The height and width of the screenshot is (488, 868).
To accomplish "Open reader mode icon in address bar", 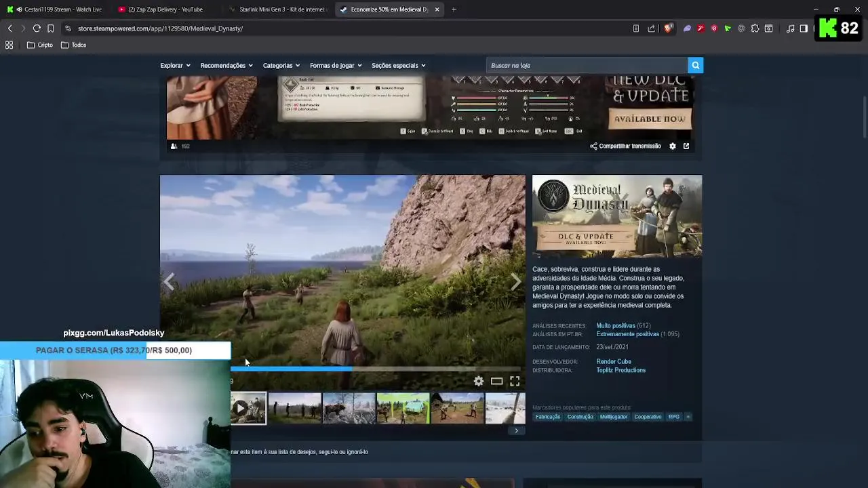I will point(636,28).
